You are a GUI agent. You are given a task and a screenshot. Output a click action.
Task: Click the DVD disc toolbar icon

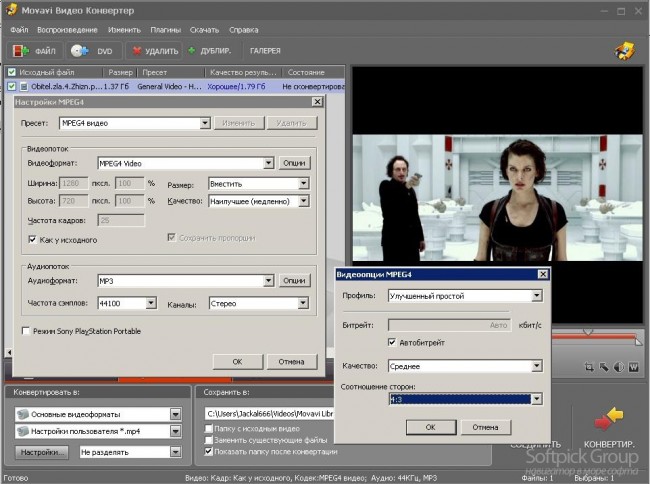(79, 50)
